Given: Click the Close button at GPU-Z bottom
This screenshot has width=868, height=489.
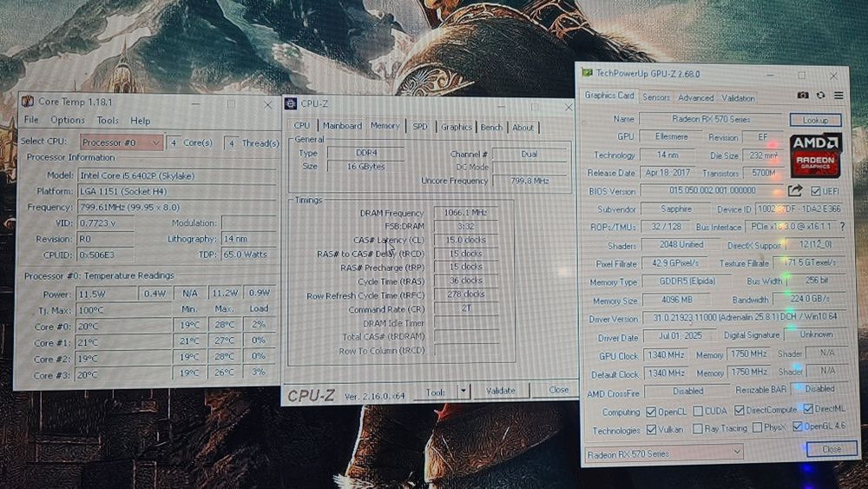Looking at the screenshot, I should point(832,449).
